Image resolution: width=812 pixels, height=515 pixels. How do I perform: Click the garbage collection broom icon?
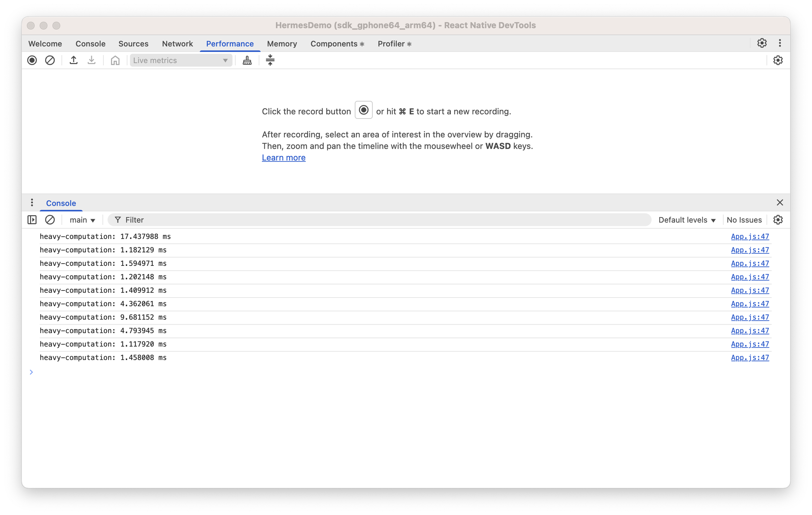point(247,61)
